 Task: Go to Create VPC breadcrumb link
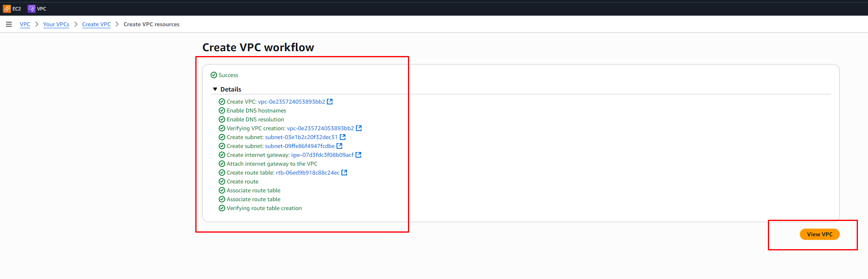tap(96, 24)
